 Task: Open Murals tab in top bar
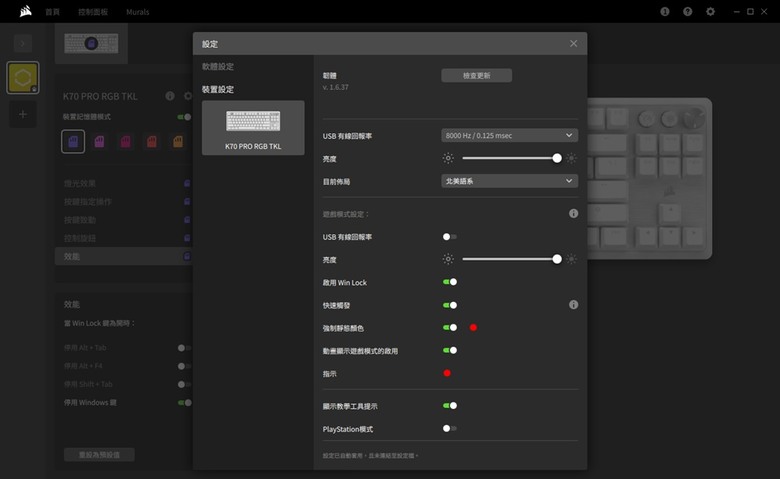click(138, 12)
